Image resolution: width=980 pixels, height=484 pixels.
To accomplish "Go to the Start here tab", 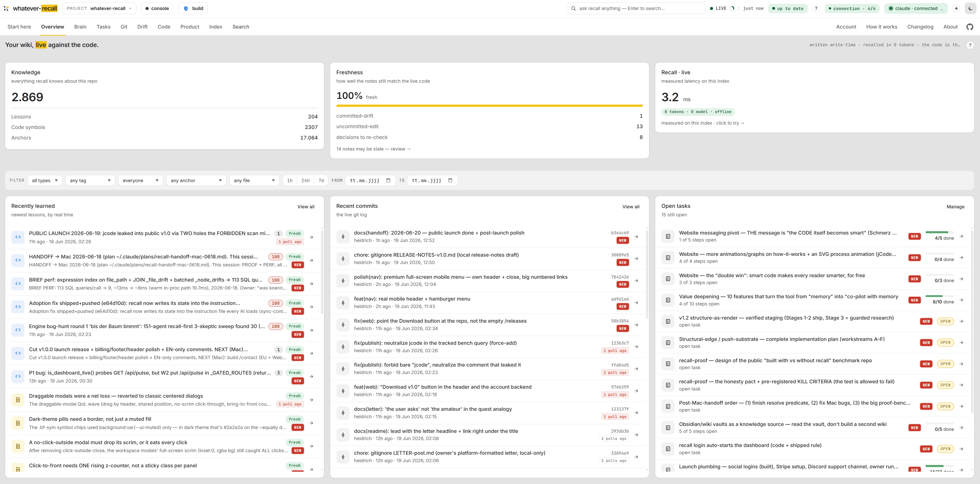I will point(19,27).
